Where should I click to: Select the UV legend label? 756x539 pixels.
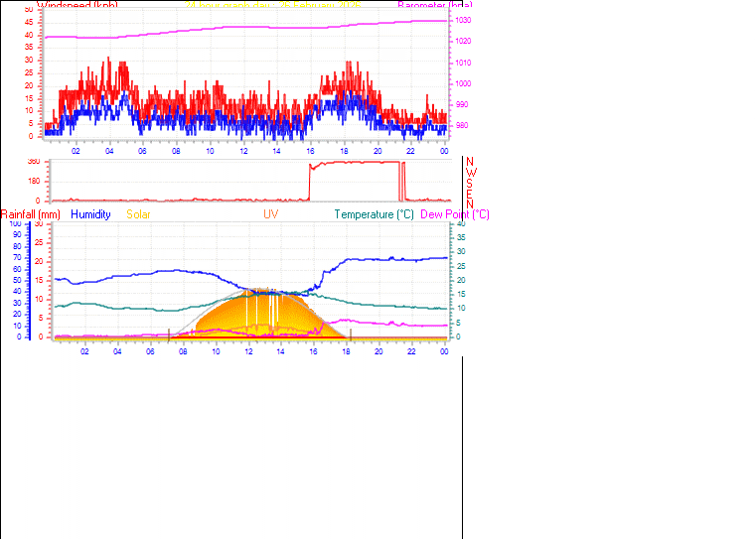tap(270, 214)
